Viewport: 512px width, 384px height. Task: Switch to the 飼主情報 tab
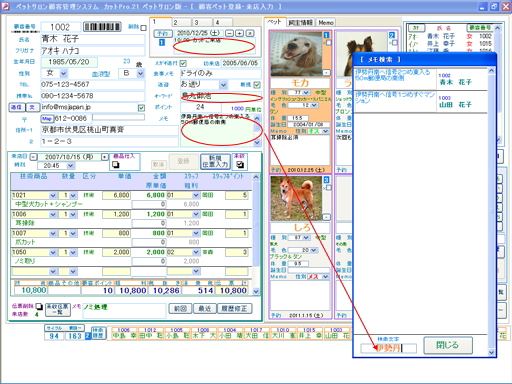300,22
